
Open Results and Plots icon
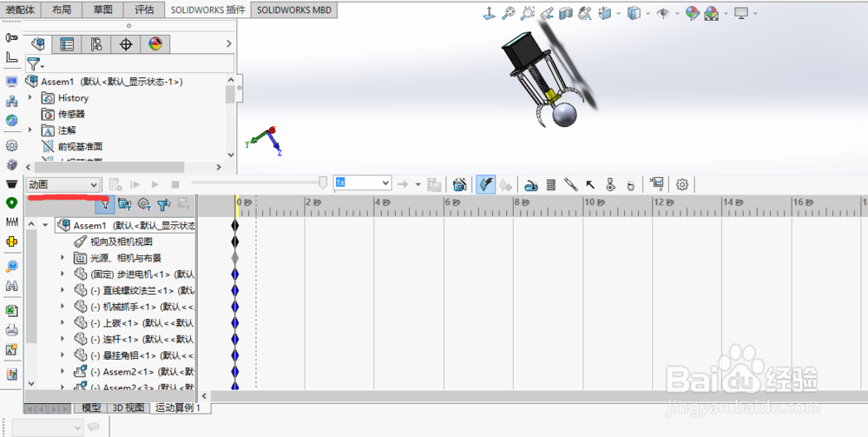coord(657,184)
